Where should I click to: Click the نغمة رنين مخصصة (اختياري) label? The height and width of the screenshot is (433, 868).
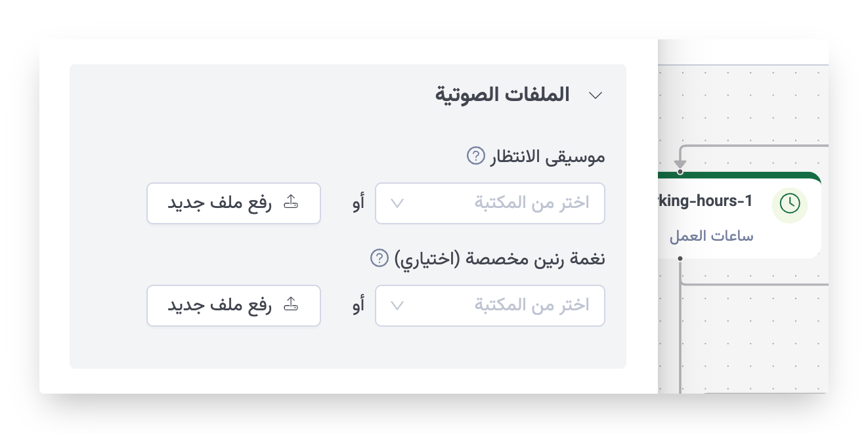[500, 258]
